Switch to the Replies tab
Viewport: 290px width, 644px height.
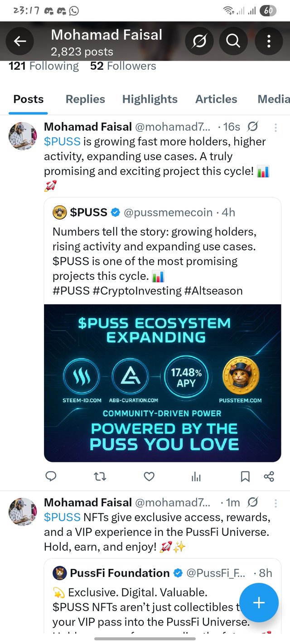[x=85, y=99]
